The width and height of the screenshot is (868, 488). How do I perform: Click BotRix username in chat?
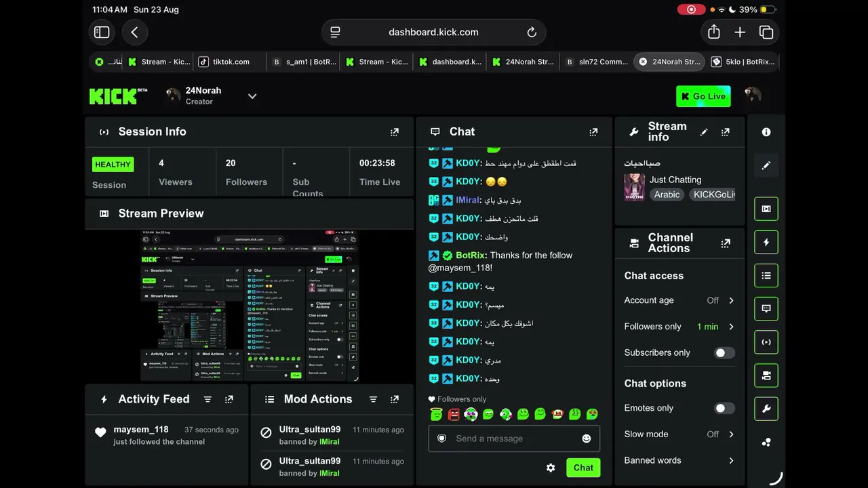pos(471,256)
